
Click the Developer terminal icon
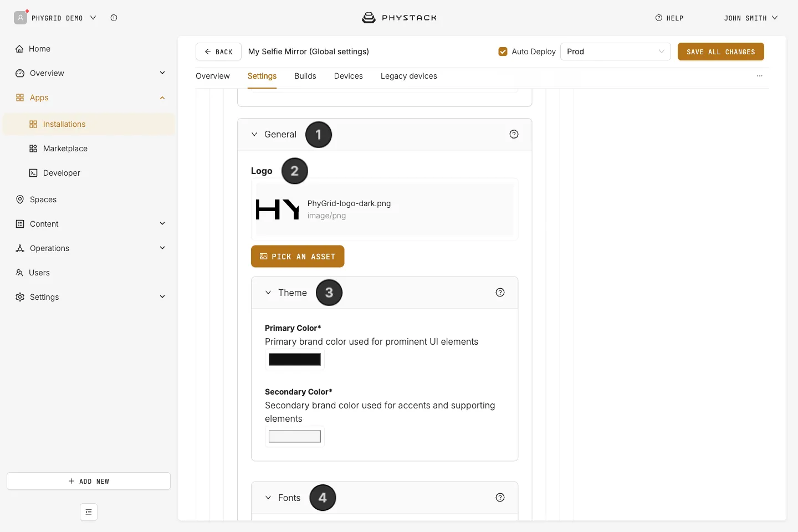tap(33, 173)
